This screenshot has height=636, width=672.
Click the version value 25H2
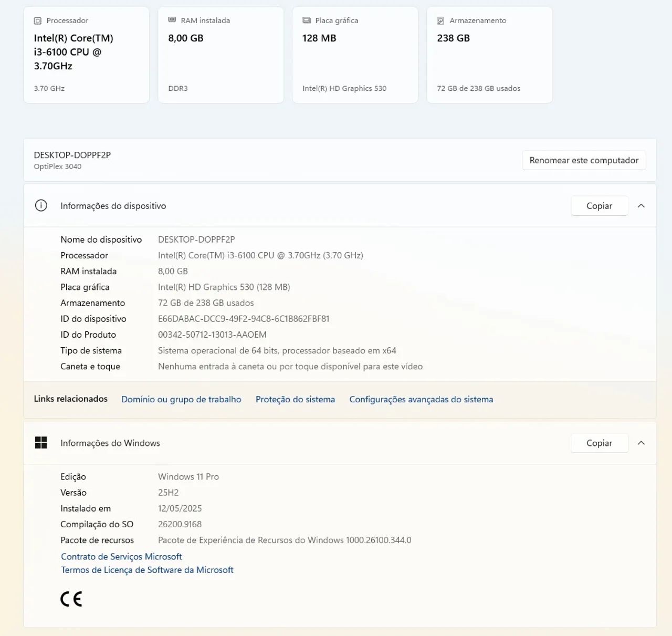pos(169,493)
